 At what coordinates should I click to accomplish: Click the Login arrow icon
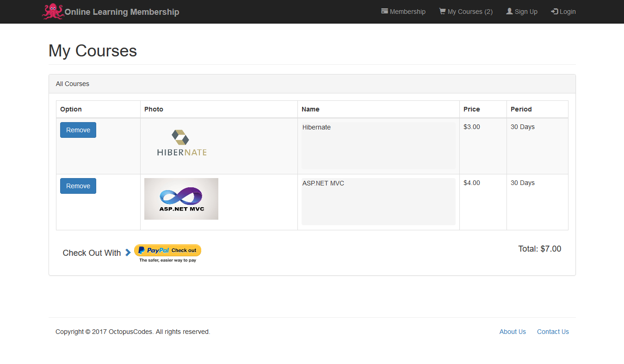555,12
